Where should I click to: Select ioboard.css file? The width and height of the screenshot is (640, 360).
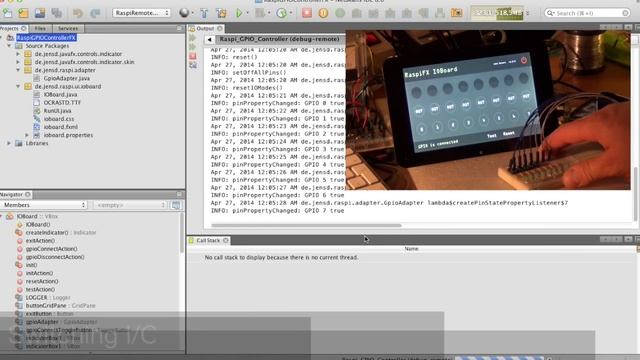coord(59,119)
